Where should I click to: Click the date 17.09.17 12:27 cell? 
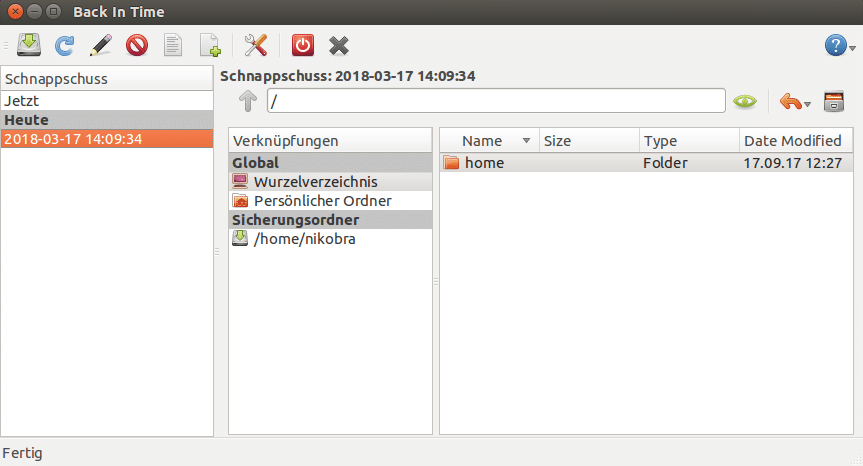tap(793, 163)
